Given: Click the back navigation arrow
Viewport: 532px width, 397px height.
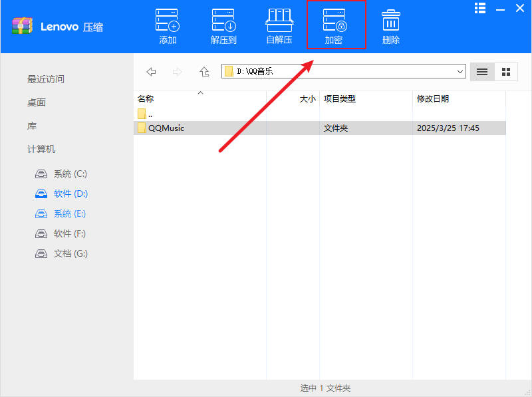Looking at the screenshot, I should click(x=151, y=71).
